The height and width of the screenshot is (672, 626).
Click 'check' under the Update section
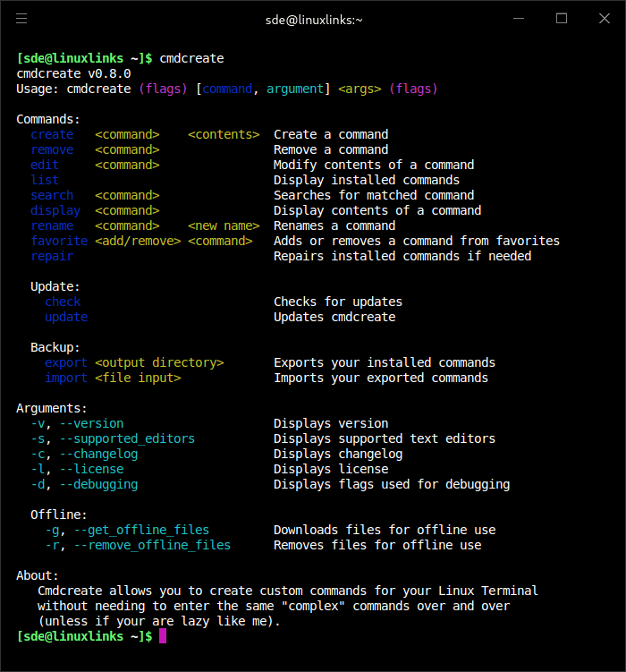click(63, 302)
